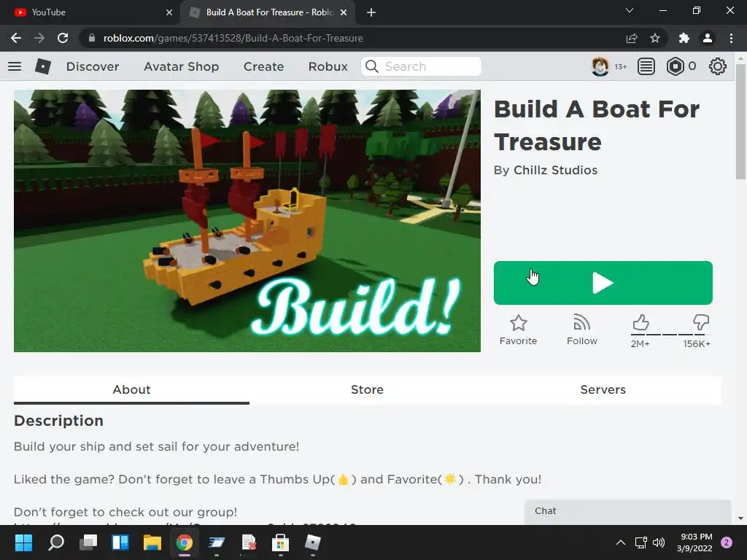Viewport: 747px width, 560px height.
Task: Share this page icon in address bar
Action: 631,38
